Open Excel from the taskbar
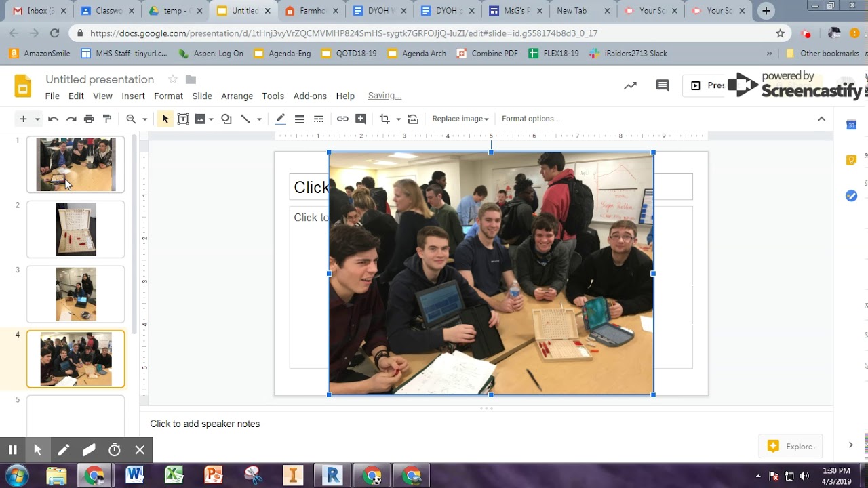The height and width of the screenshot is (488, 868). coord(174,475)
